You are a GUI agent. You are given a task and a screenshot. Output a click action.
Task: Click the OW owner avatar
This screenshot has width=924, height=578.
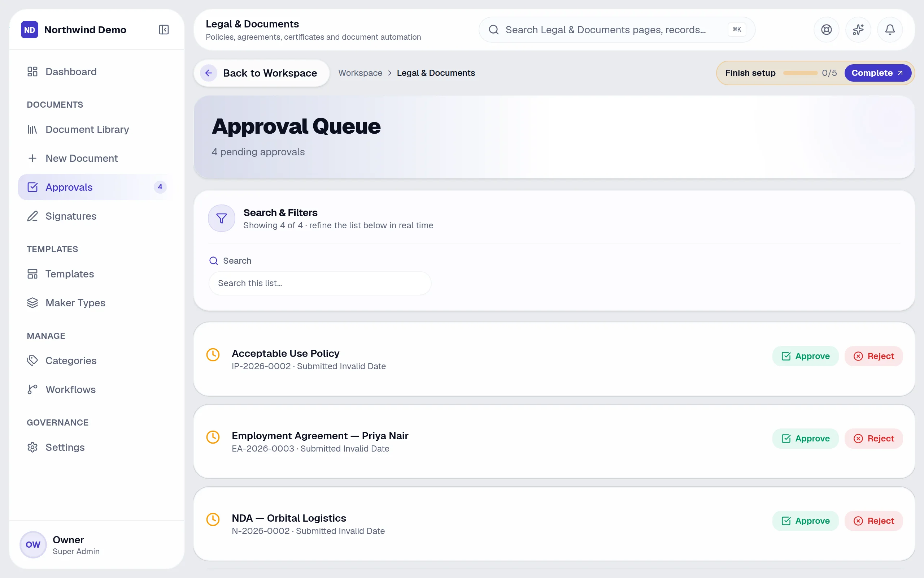(x=33, y=544)
